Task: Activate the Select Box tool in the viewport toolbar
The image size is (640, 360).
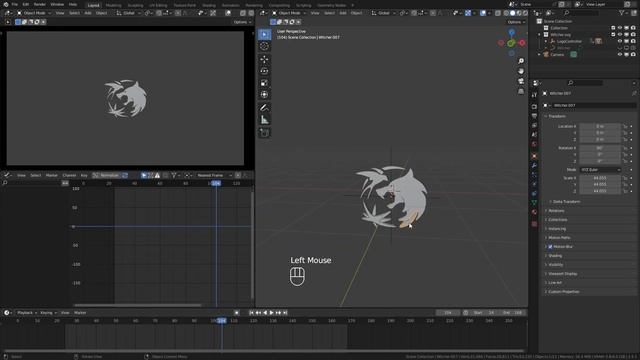Action: (x=264, y=34)
